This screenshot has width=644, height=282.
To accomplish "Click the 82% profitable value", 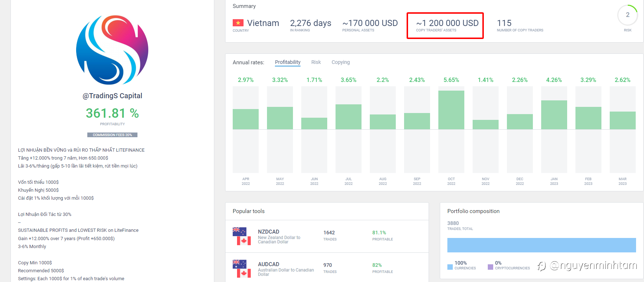I will [x=377, y=265].
